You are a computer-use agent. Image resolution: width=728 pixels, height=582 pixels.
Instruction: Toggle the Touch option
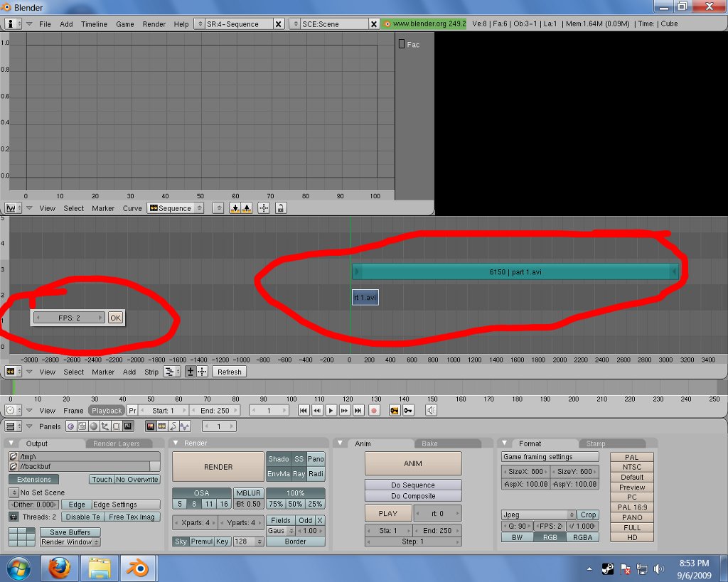tap(102, 480)
